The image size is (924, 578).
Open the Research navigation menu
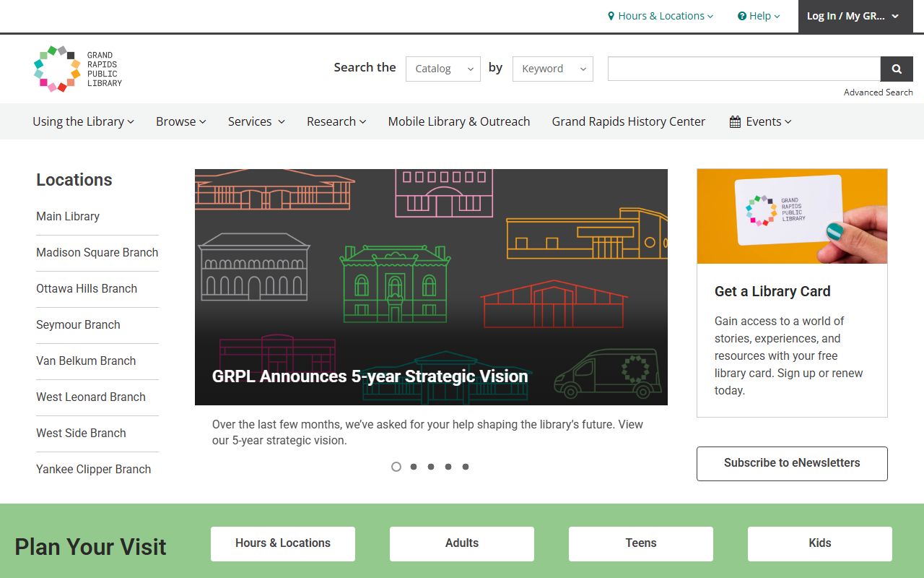(x=336, y=121)
